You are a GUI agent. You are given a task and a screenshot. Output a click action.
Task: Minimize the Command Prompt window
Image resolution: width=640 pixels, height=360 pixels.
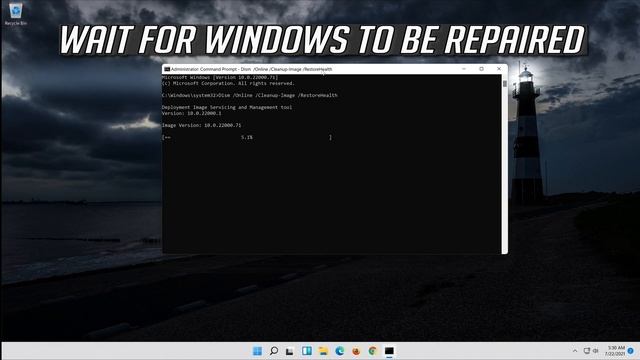click(464, 69)
